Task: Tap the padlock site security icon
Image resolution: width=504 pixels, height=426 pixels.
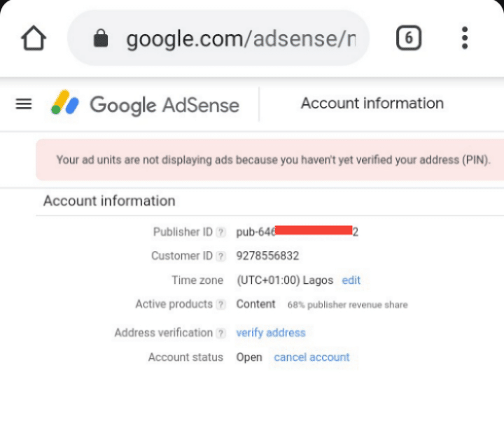Action: pyautogui.click(x=101, y=38)
